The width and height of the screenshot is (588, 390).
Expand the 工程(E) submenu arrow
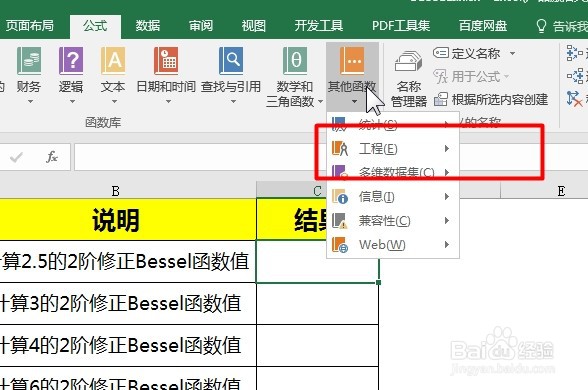[x=447, y=148]
